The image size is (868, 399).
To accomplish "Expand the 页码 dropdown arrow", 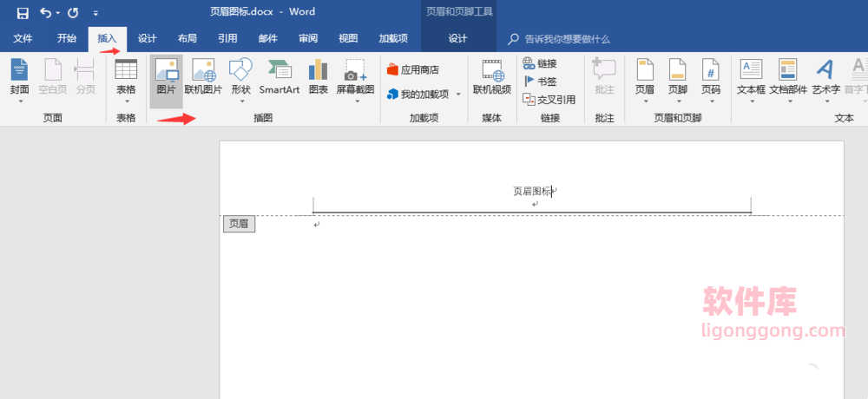I will pyautogui.click(x=711, y=101).
